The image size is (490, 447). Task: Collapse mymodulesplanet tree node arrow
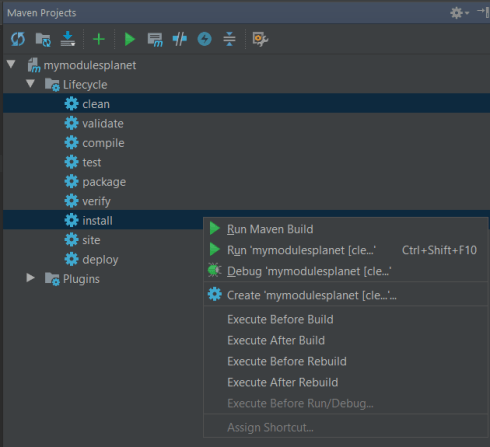pyautogui.click(x=11, y=64)
